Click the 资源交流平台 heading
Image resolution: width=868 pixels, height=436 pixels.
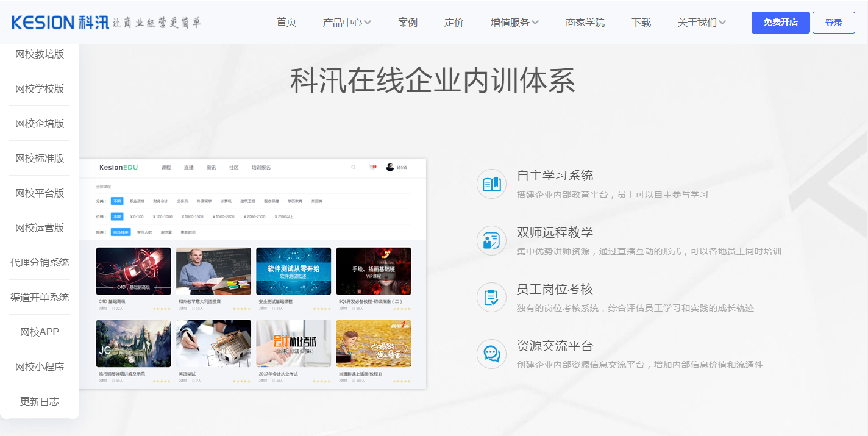555,346
